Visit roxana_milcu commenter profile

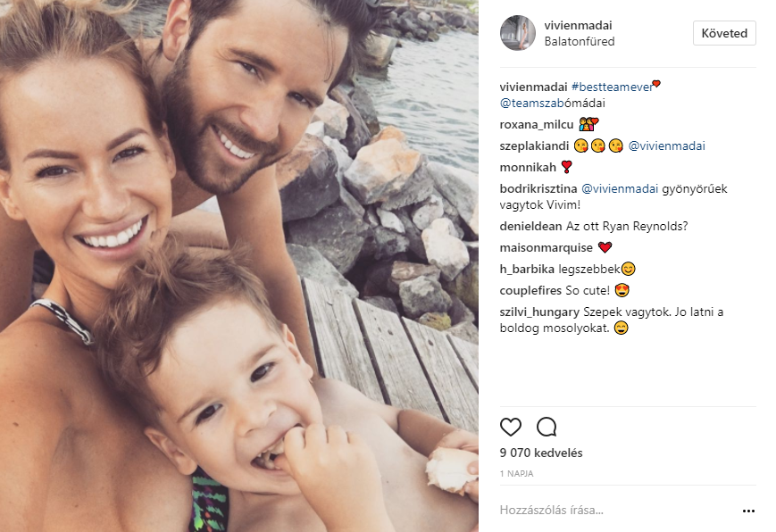point(537,124)
